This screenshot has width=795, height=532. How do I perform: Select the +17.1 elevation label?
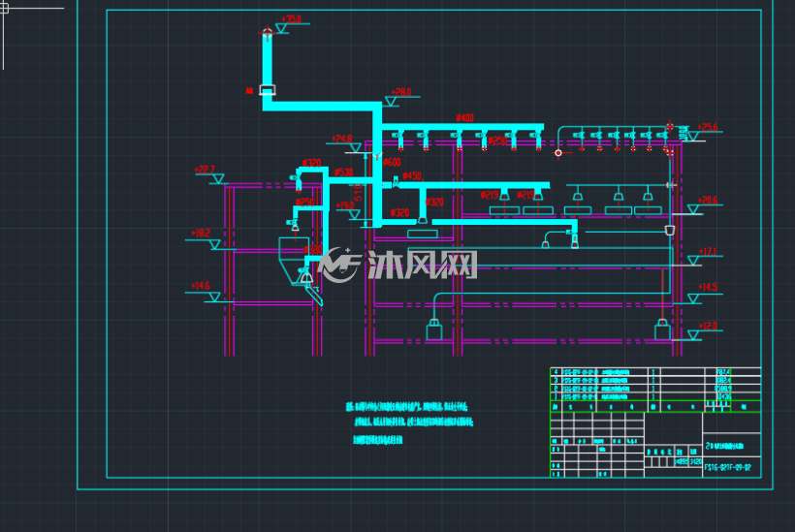coord(708,251)
